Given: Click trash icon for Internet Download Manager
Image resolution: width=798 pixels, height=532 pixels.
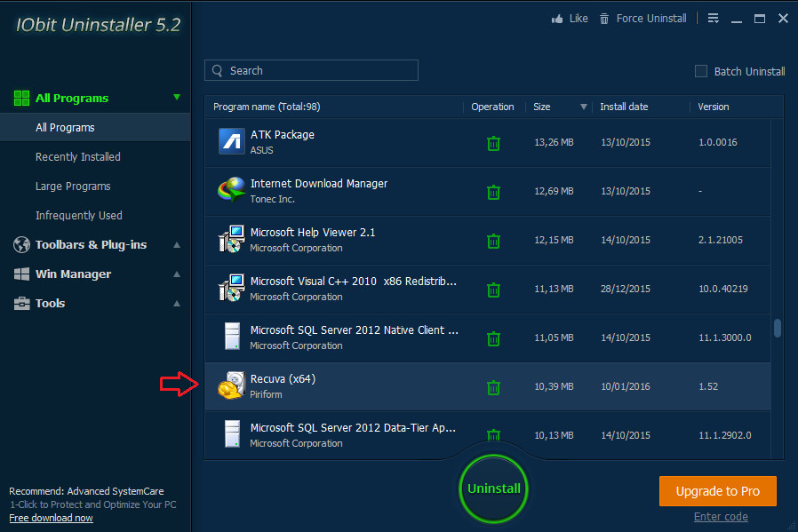Looking at the screenshot, I should coord(493,192).
